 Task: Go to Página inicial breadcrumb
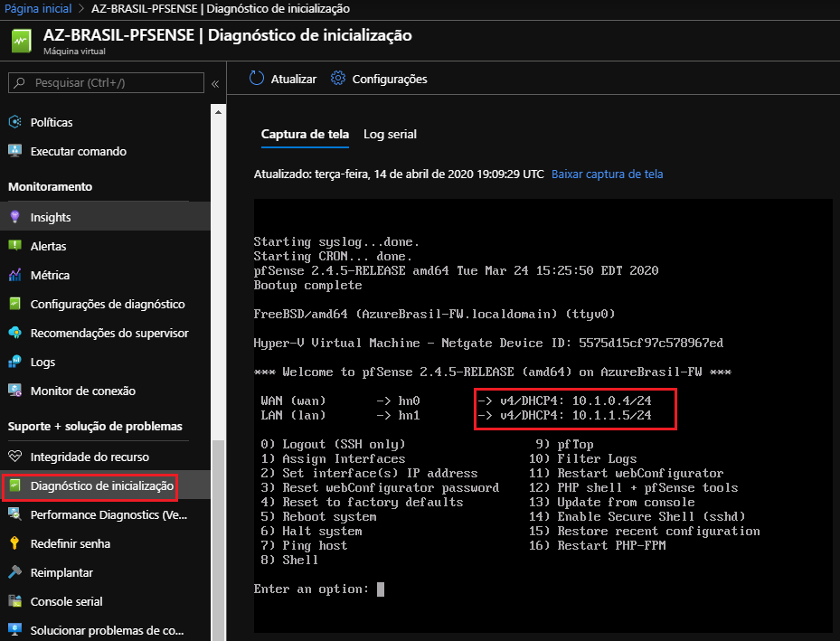pos(38,8)
